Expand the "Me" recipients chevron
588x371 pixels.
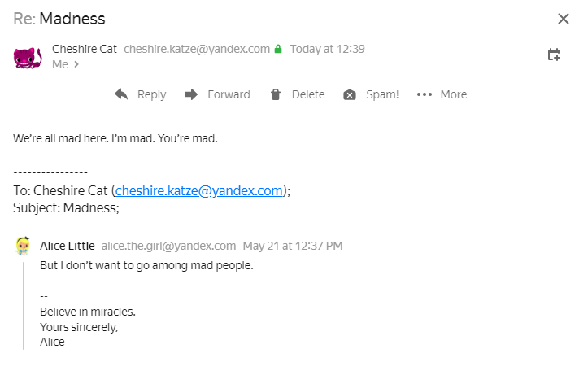[x=76, y=63]
